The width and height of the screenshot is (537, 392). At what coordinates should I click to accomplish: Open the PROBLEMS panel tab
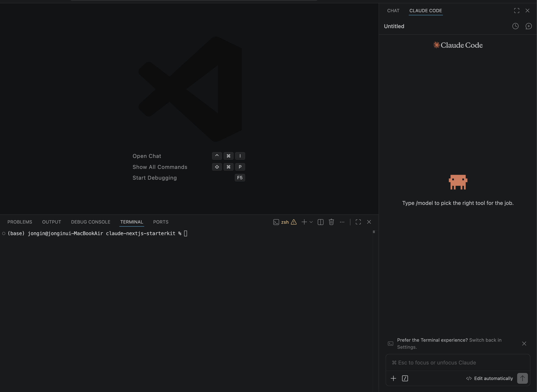coord(20,222)
